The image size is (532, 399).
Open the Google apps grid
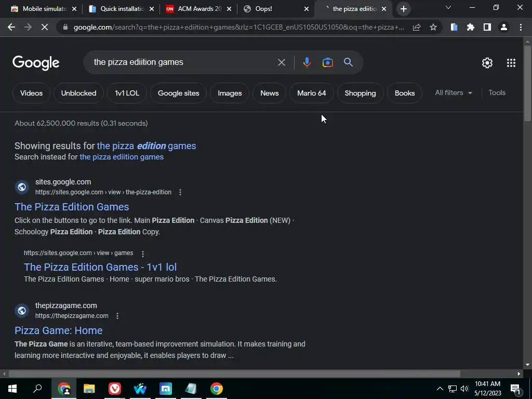point(511,63)
